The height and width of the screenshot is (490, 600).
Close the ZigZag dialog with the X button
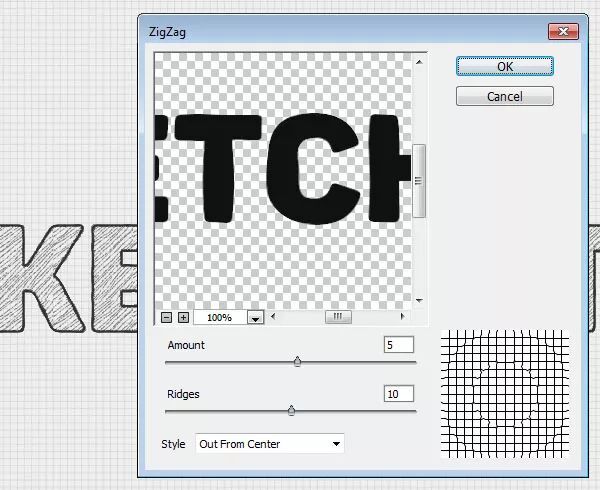coord(564,33)
